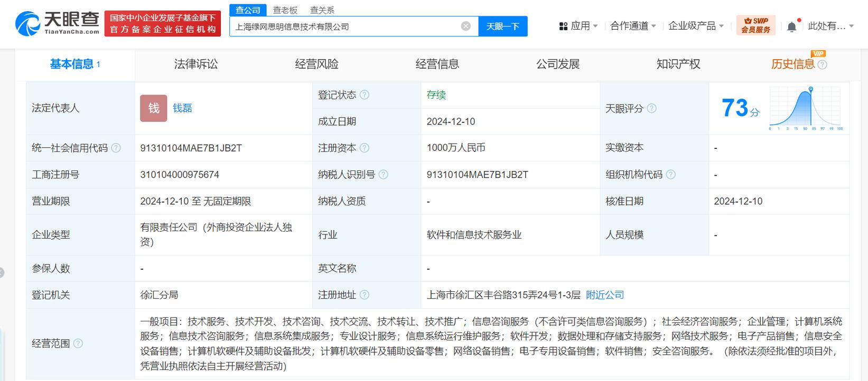
Task: Open the SVIP 会员服务 badge
Action: (x=756, y=25)
